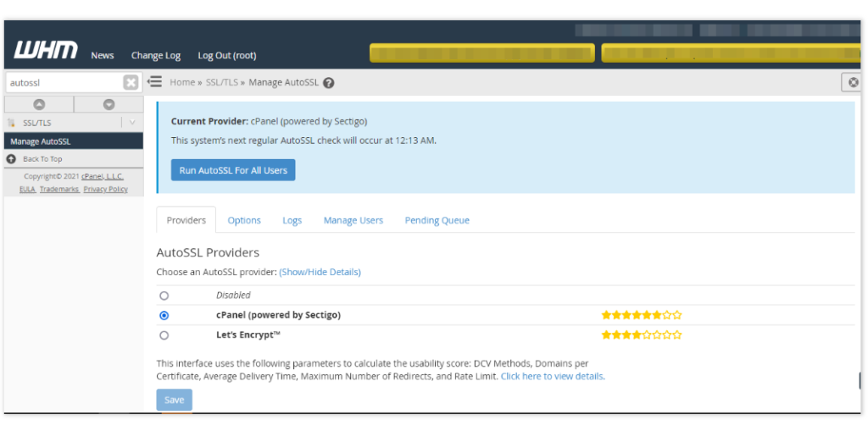Click the autossl search input field
868x431 pixels.
(x=64, y=83)
